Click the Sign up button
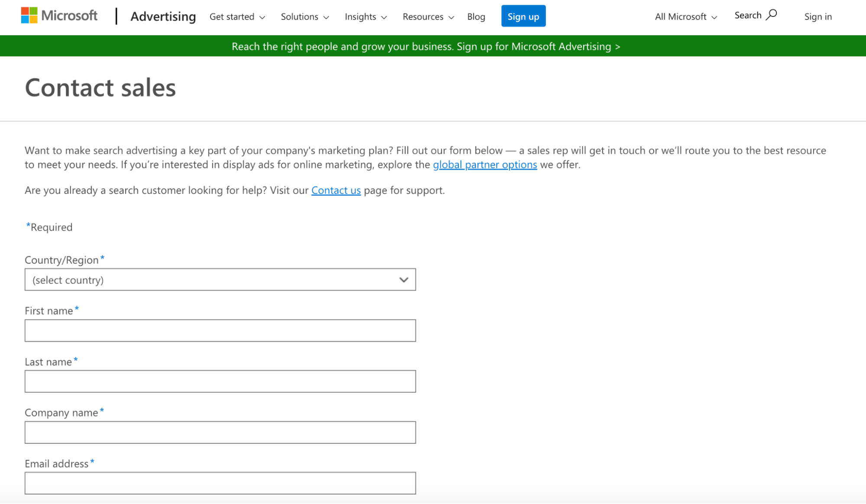 tap(523, 16)
